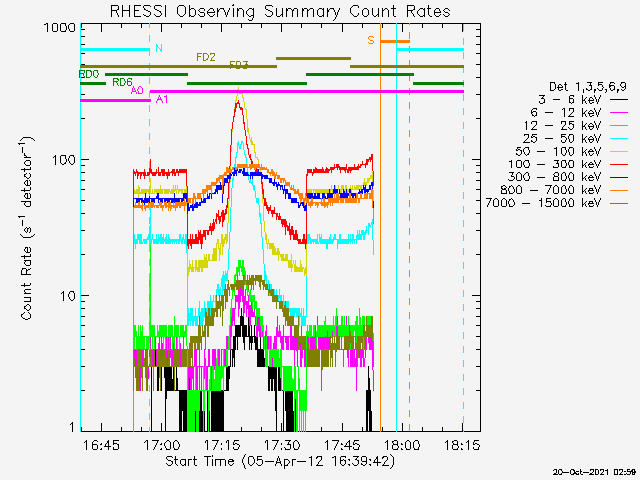Viewport: 640px width, 480px height.
Task: Click the orange 'S' flag label
Action: point(371,40)
